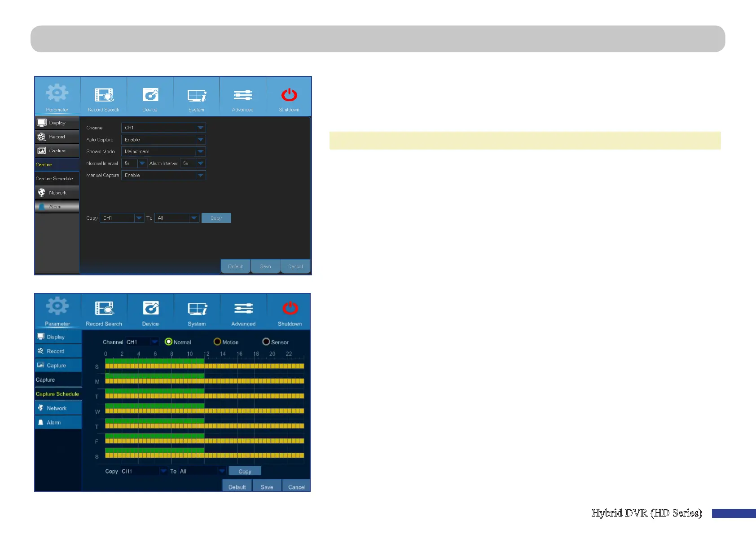Image resolution: width=756 pixels, height=535 pixels.
Task: Select the Sensor radio button
Action: (x=266, y=342)
